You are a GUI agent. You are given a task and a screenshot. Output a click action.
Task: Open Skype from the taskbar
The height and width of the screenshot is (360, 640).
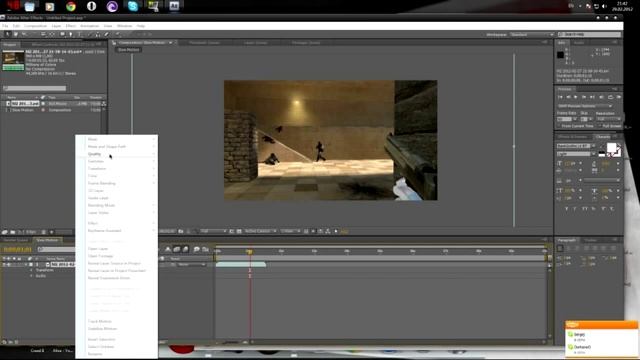[133, 6]
